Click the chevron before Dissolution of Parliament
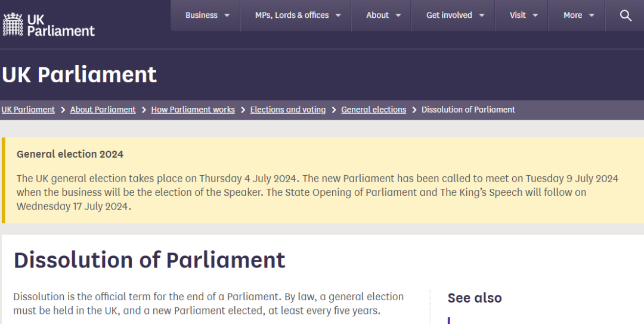 tap(414, 110)
